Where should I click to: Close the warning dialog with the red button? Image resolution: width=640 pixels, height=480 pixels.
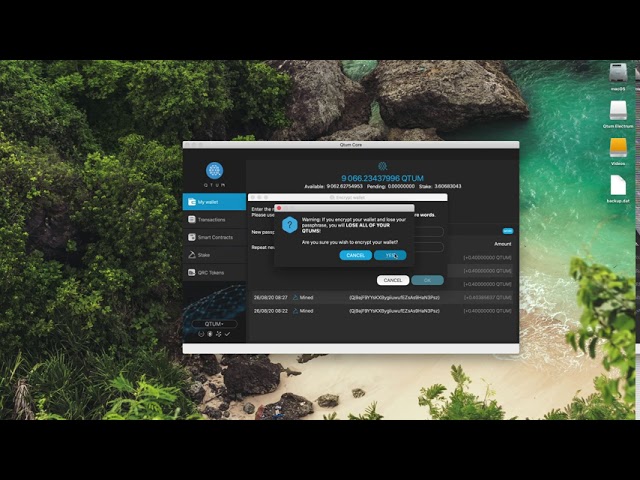coord(279,208)
